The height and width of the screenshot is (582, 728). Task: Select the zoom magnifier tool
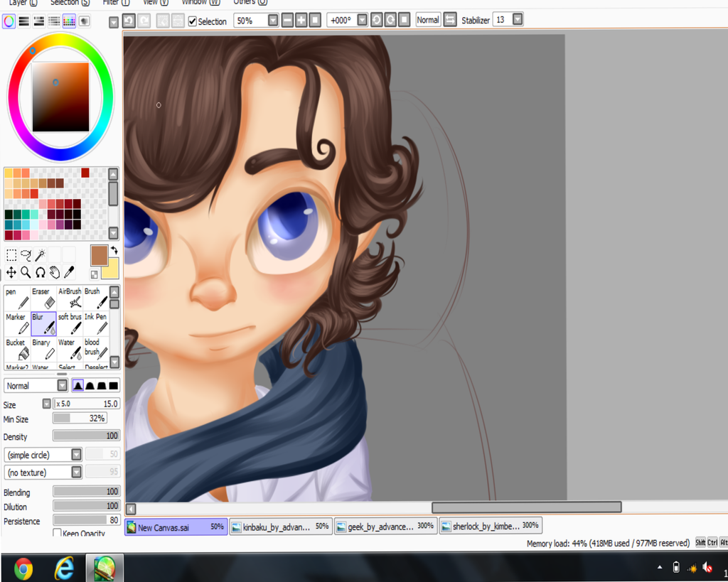coord(26,272)
